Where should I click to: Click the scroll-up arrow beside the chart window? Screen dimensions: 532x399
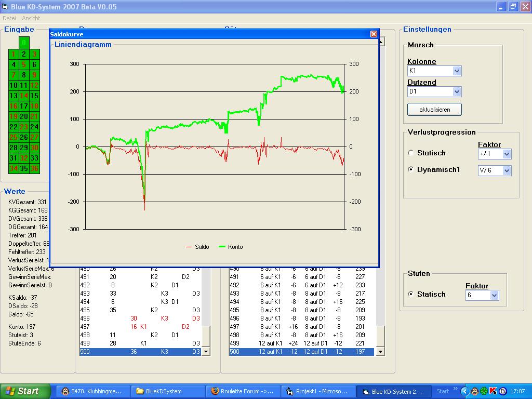382,42
